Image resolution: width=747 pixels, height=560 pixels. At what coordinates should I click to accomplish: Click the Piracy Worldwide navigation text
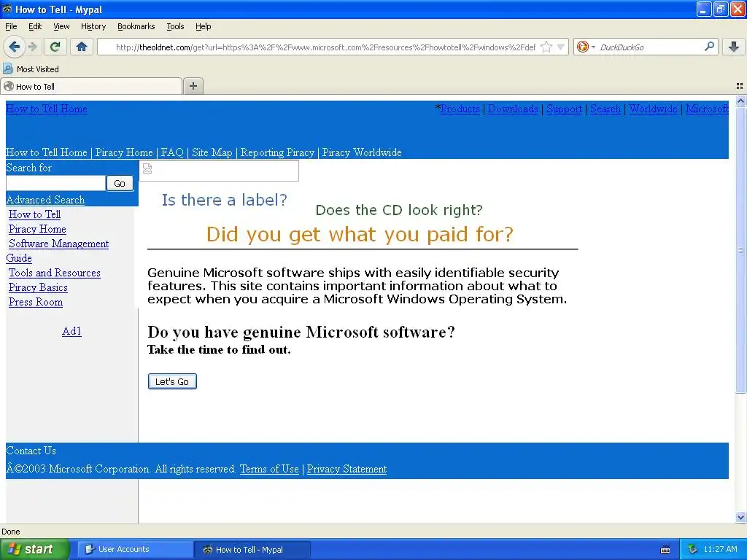coord(362,152)
